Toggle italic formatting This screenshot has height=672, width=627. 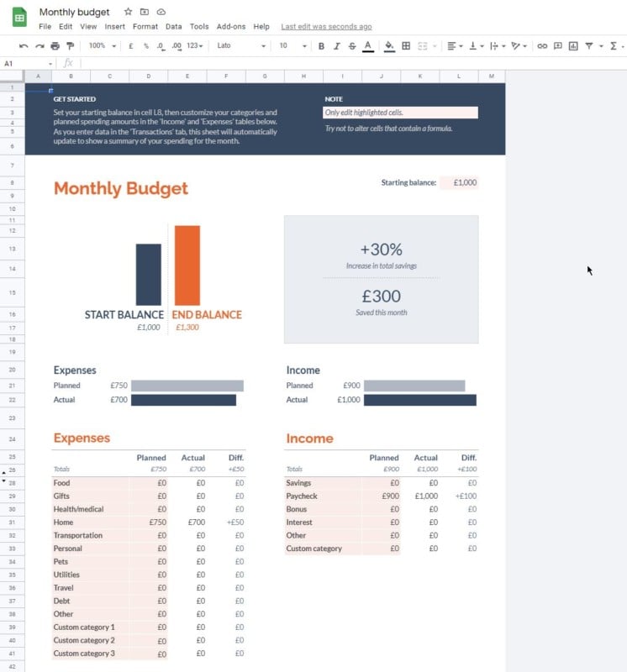336,45
